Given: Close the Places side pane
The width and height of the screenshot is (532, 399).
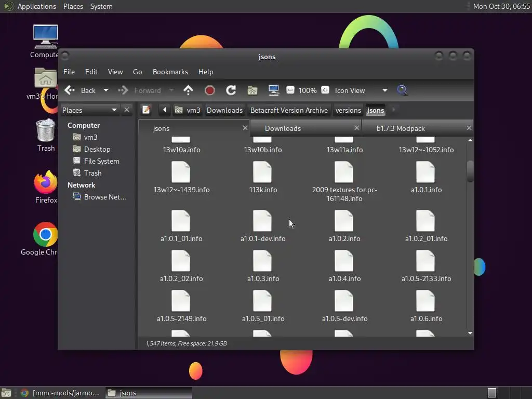Looking at the screenshot, I should click(x=127, y=110).
